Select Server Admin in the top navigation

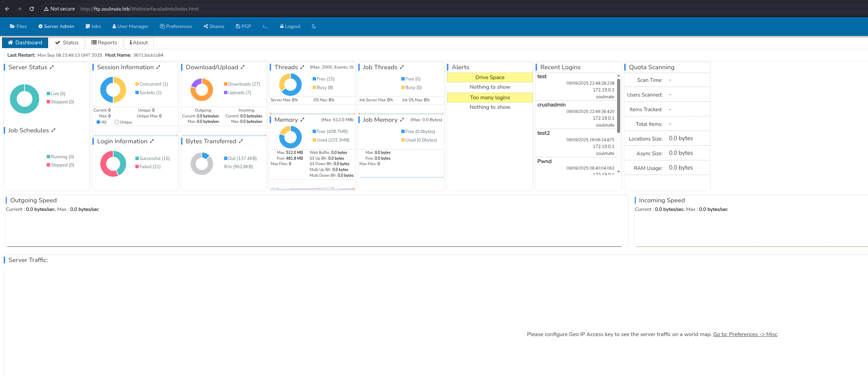[56, 26]
